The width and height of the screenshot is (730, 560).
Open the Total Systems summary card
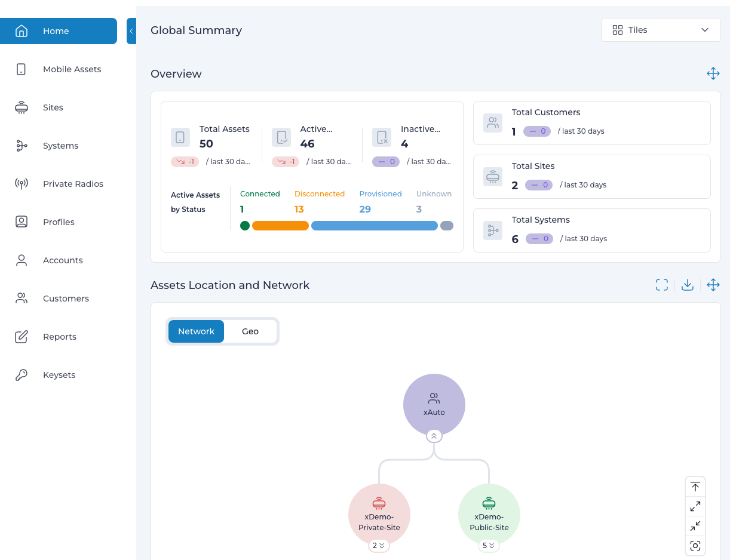(x=592, y=230)
